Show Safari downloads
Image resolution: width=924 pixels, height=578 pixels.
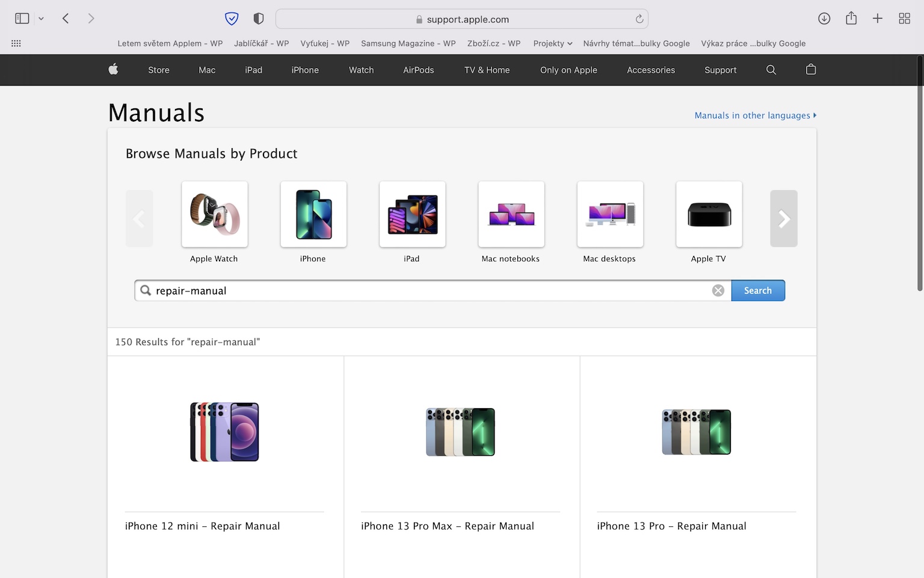tap(824, 19)
